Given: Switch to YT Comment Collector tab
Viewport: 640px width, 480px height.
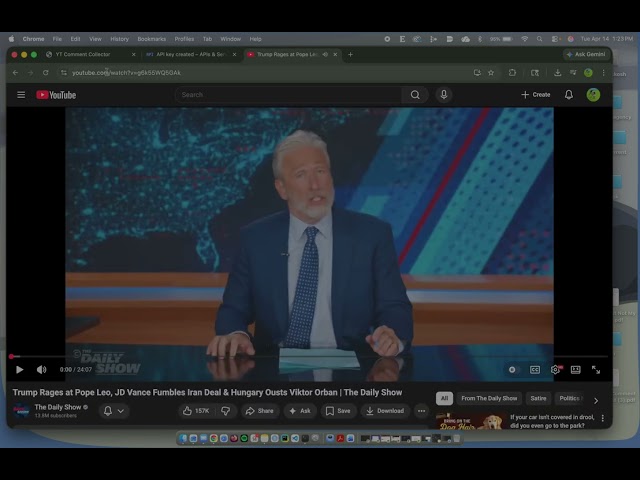Looking at the screenshot, I should point(83,54).
